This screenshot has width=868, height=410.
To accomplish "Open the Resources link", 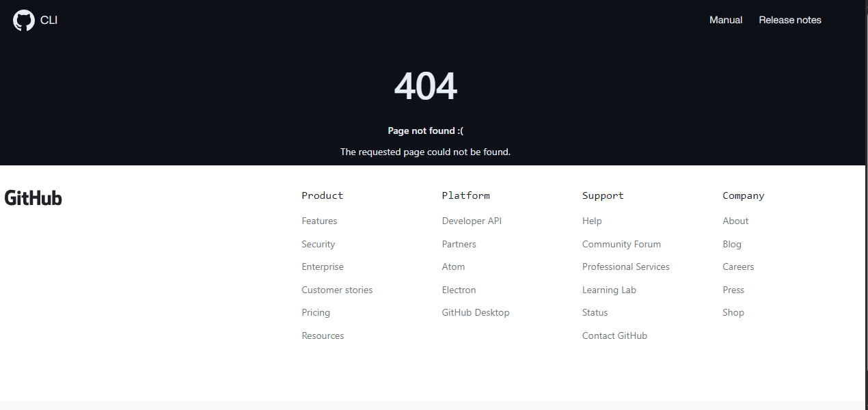I will pyautogui.click(x=323, y=336).
